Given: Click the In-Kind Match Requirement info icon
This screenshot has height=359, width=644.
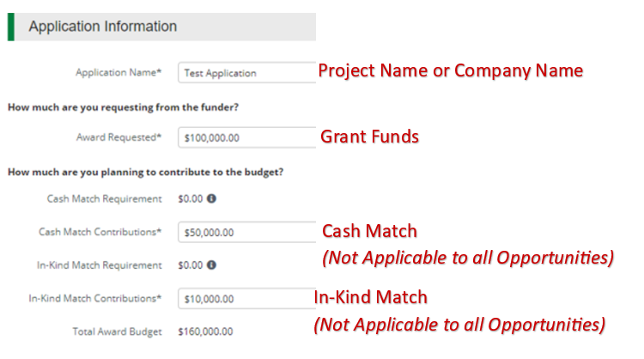Looking at the screenshot, I should (x=211, y=265).
